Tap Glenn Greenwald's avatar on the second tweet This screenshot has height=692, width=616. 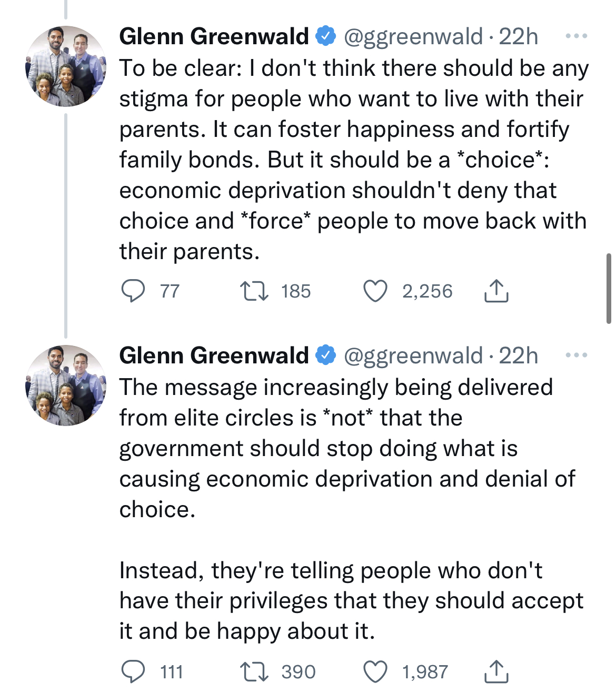66,385
